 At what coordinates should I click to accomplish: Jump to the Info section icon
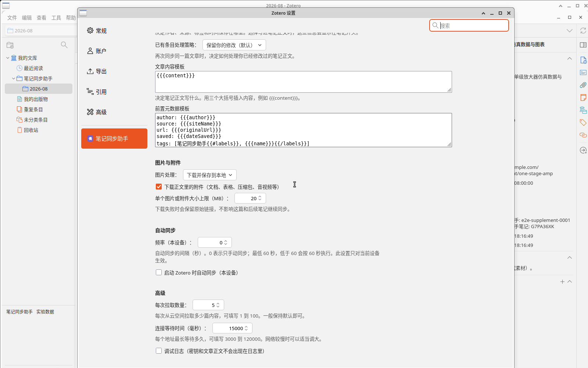pos(583,60)
